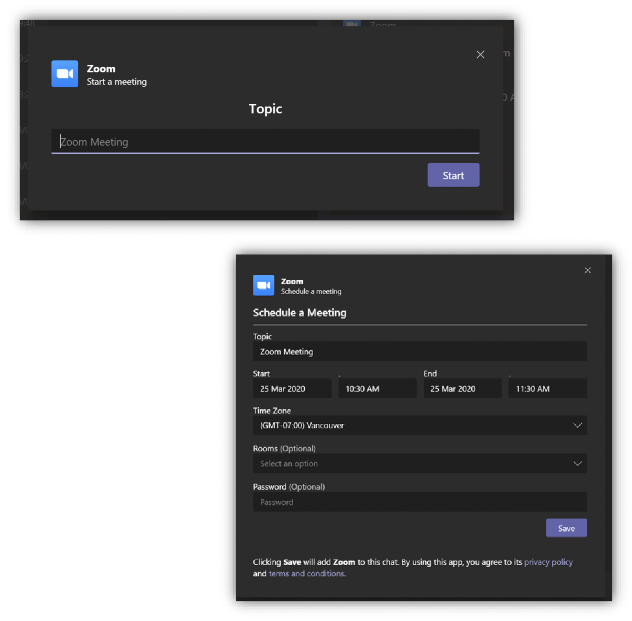The width and height of the screenshot is (632, 621).
Task: Open the End date field showing 25 Mar 2020
Action: coord(462,388)
